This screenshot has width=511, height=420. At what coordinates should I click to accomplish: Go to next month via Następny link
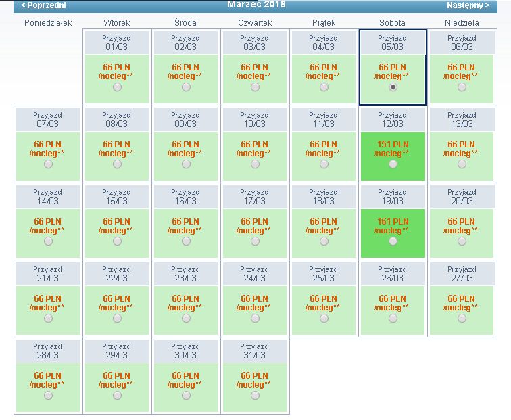click(x=468, y=5)
